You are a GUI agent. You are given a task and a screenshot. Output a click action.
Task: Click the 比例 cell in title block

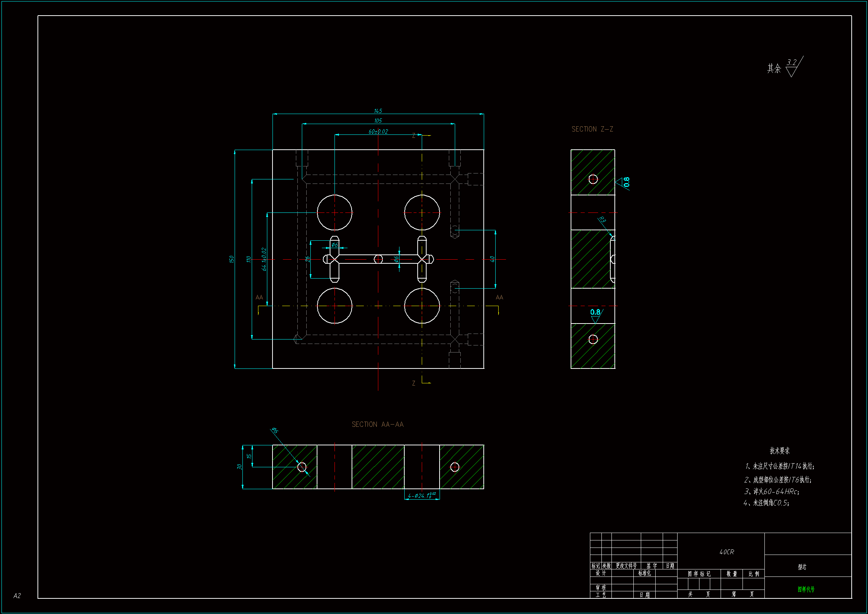753,574
